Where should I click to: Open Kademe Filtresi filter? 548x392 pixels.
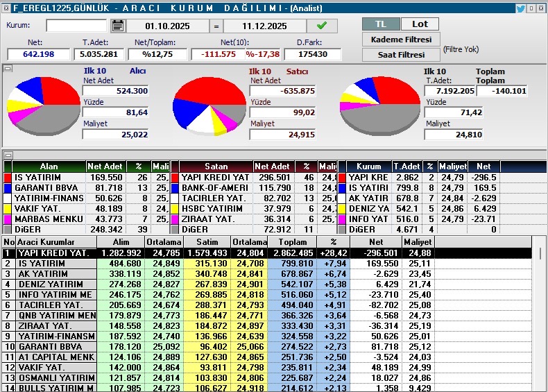pyautogui.click(x=401, y=39)
